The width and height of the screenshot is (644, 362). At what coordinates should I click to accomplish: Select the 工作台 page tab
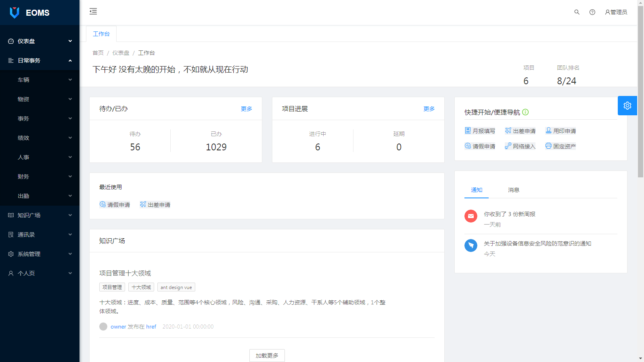click(101, 34)
